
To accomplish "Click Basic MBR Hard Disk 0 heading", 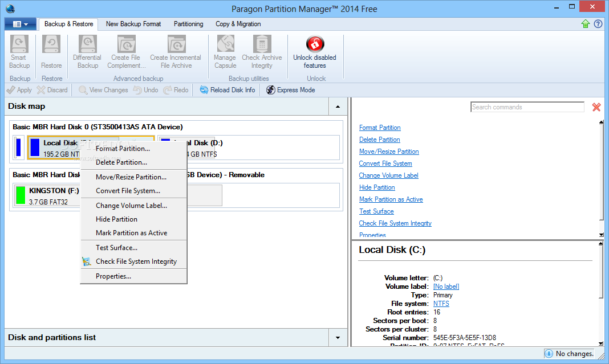I will tap(98, 127).
